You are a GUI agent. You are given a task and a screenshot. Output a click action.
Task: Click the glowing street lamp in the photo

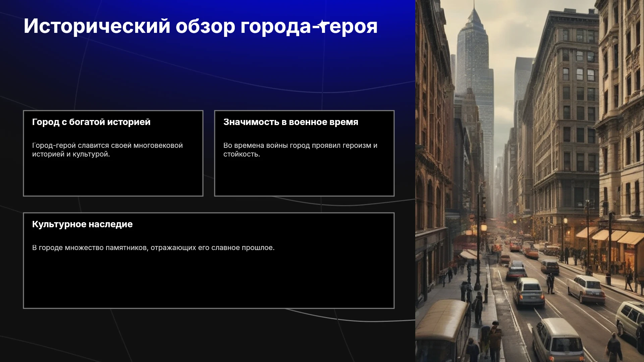pos(484,228)
